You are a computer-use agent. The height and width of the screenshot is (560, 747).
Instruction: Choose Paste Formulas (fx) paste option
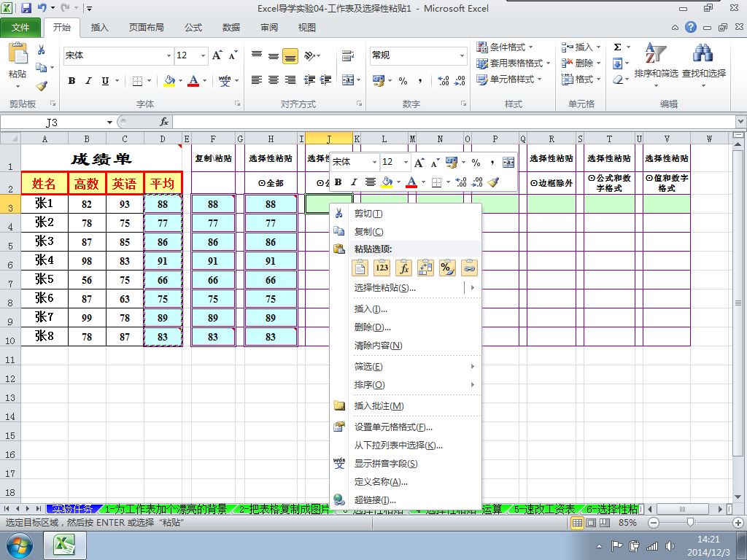403,268
